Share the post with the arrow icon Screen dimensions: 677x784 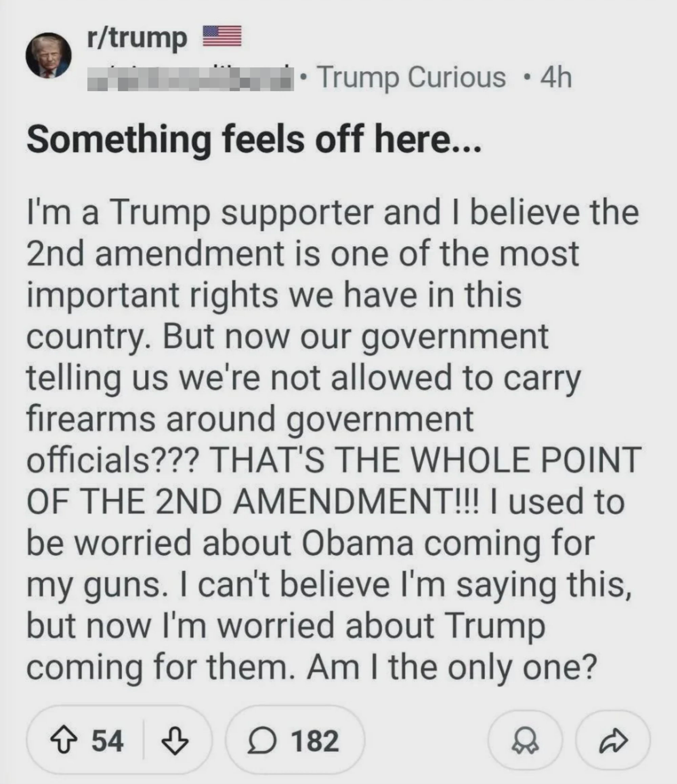tap(613, 741)
